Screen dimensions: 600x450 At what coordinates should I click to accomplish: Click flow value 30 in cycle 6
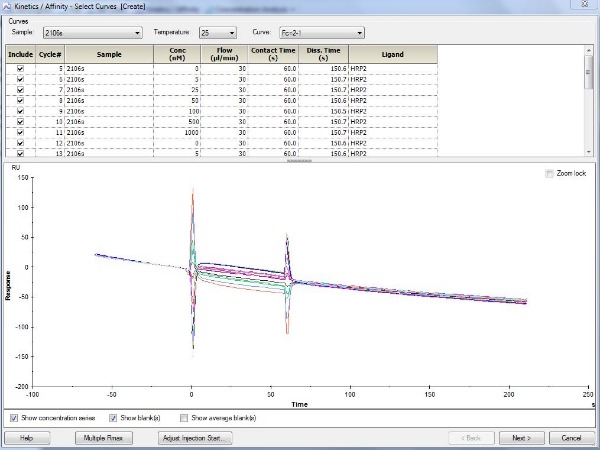pos(224,79)
